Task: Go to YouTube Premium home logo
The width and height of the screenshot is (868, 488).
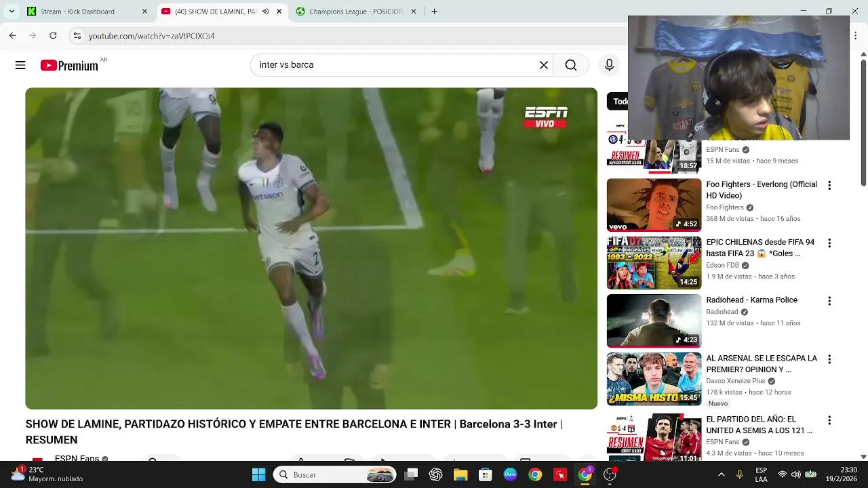Action: [69, 65]
